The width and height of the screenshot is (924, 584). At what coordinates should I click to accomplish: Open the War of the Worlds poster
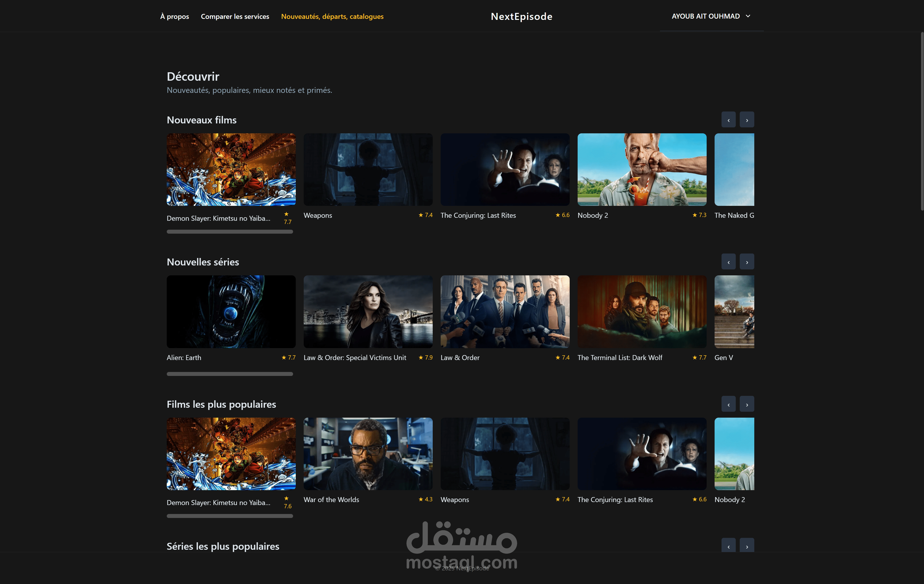click(x=368, y=454)
